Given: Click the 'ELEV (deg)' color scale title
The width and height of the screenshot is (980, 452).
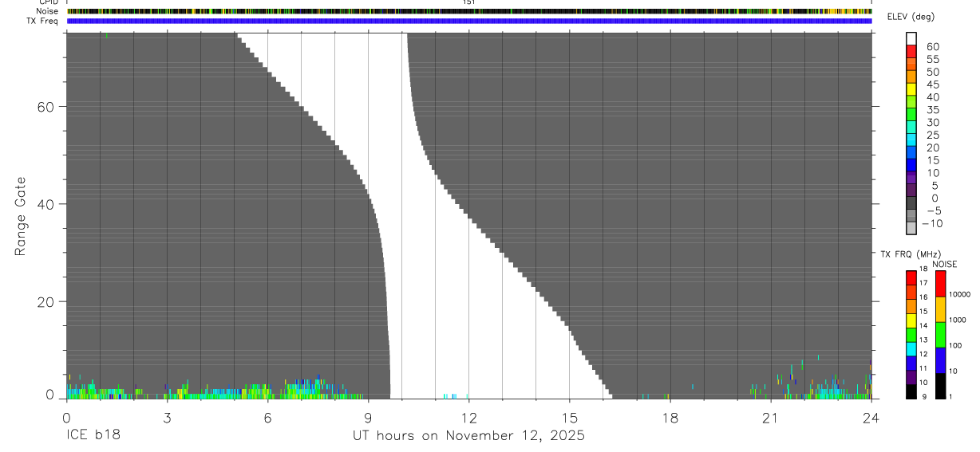Looking at the screenshot, I should click(x=911, y=17).
